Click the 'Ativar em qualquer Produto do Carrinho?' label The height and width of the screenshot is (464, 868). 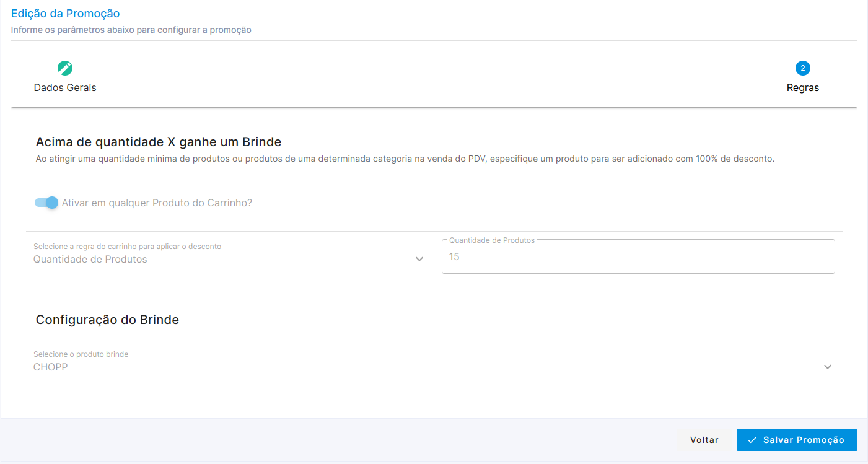pyautogui.click(x=157, y=203)
